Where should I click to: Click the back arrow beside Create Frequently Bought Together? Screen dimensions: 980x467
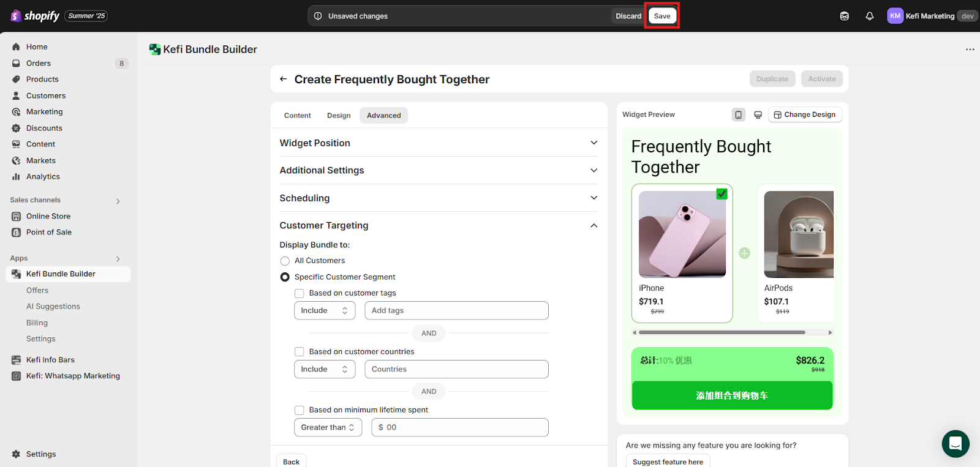tap(283, 79)
